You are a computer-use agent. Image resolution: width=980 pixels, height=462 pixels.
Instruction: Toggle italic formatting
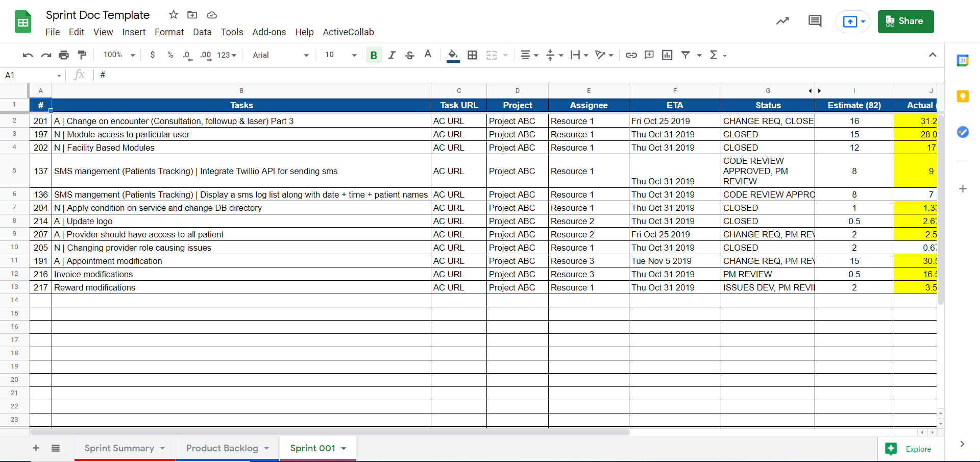click(391, 55)
